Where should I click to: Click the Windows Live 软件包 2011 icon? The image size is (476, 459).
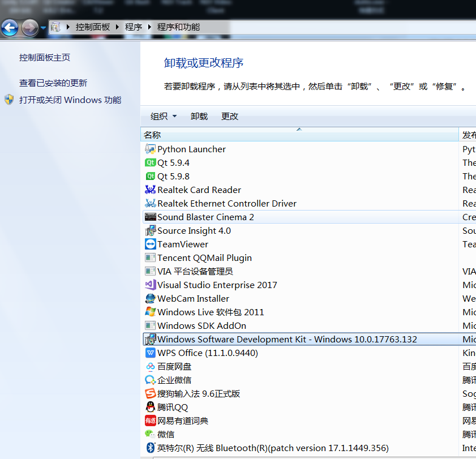[150, 312]
